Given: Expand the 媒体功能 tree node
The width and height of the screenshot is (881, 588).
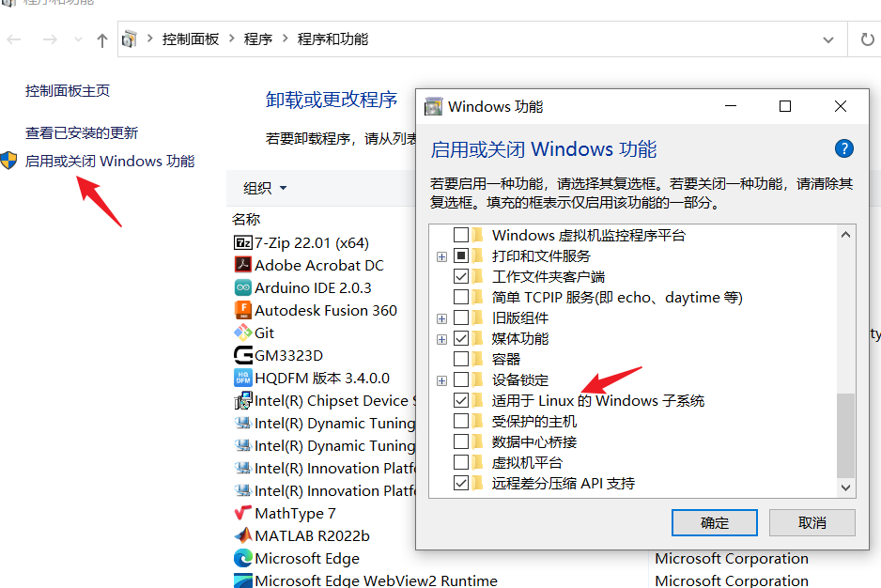Looking at the screenshot, I should click(441, 339).
